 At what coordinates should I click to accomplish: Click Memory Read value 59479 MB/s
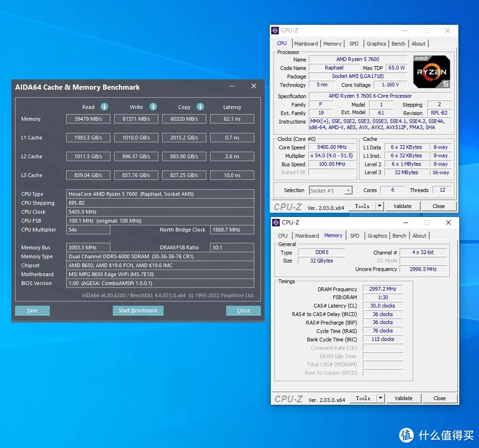88,119
